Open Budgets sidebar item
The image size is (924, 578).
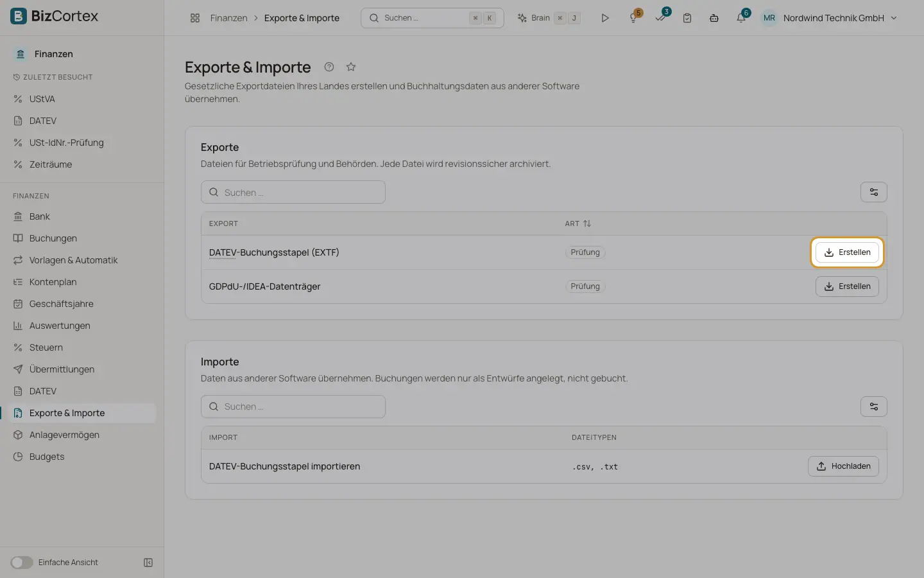tap(81, 457)
